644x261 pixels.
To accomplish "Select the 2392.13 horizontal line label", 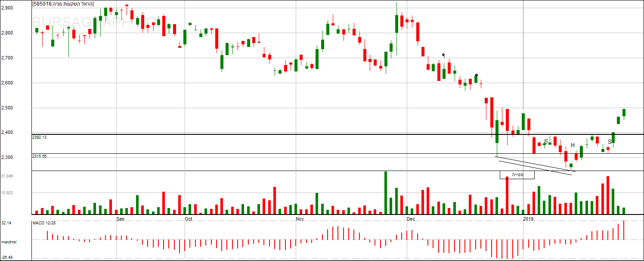I will (x=39, y=137).
